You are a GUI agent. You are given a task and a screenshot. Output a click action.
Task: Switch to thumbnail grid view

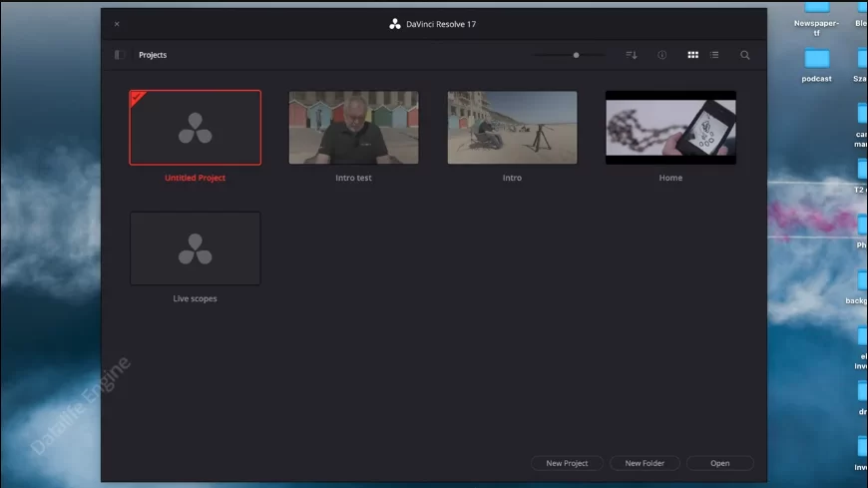tap(692, 55)
